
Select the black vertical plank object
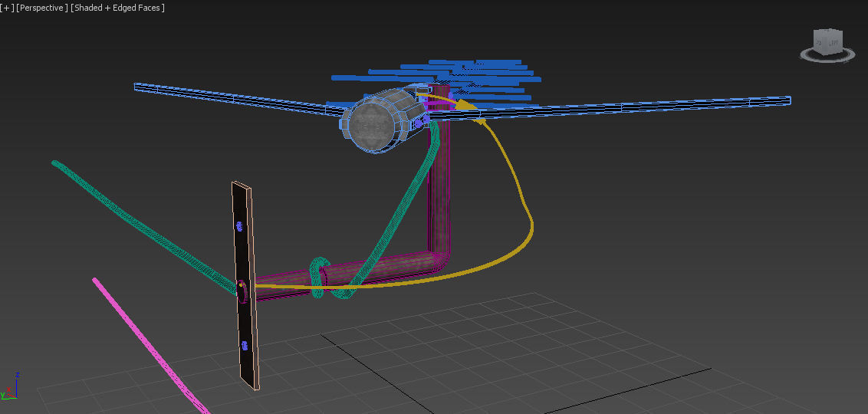(245, 287)
